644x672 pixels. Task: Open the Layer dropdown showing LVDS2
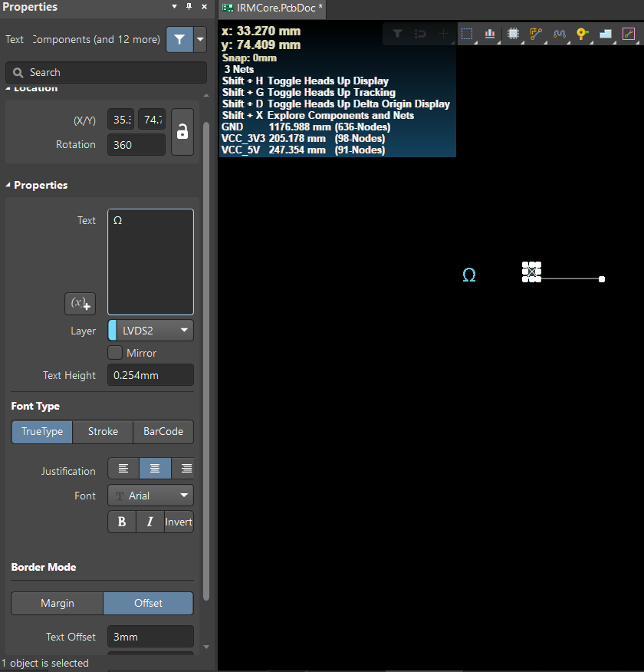pyautogui.click(x=152, y=331)
